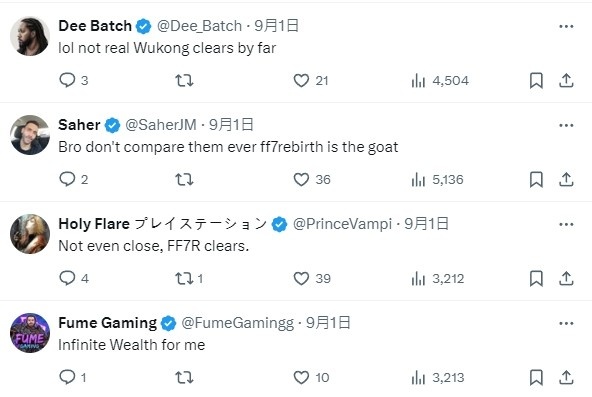Bookmark Saher's tweet
The image size is (592, 397).
point(536,179)
